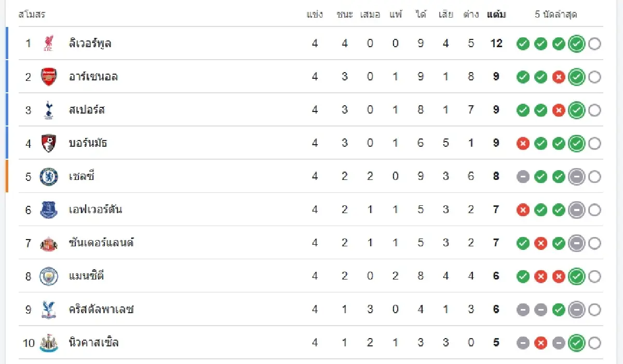Screen dimensions: 623x364
Task: Click the Everton club crest icon
Action: click(x=49, y=209)
